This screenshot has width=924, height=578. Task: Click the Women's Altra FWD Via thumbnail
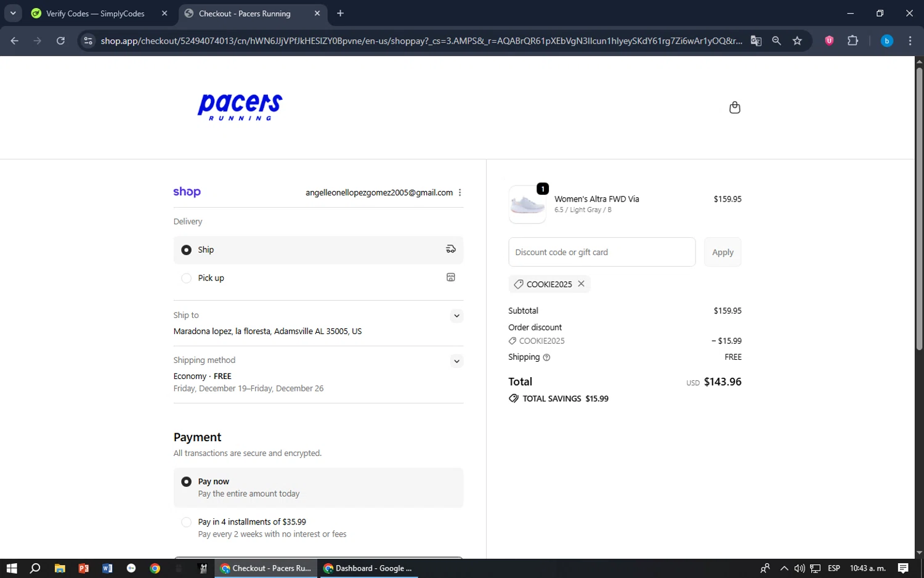527,205
